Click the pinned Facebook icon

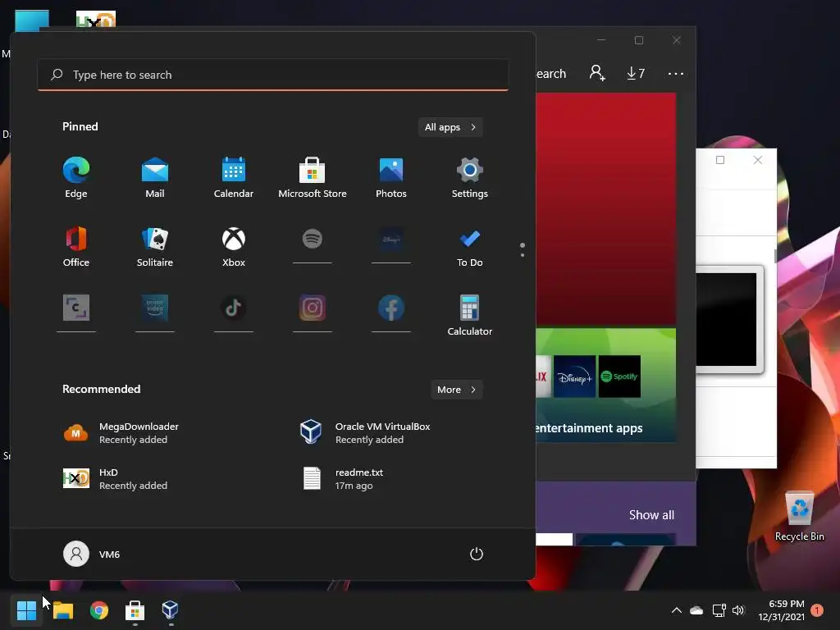tap(391, 308)
